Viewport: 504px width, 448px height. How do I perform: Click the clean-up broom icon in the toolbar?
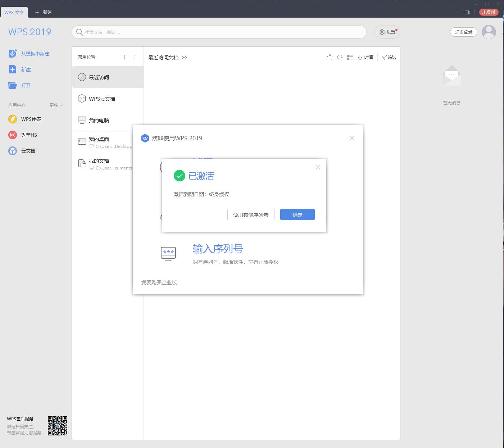coord(330,57)
